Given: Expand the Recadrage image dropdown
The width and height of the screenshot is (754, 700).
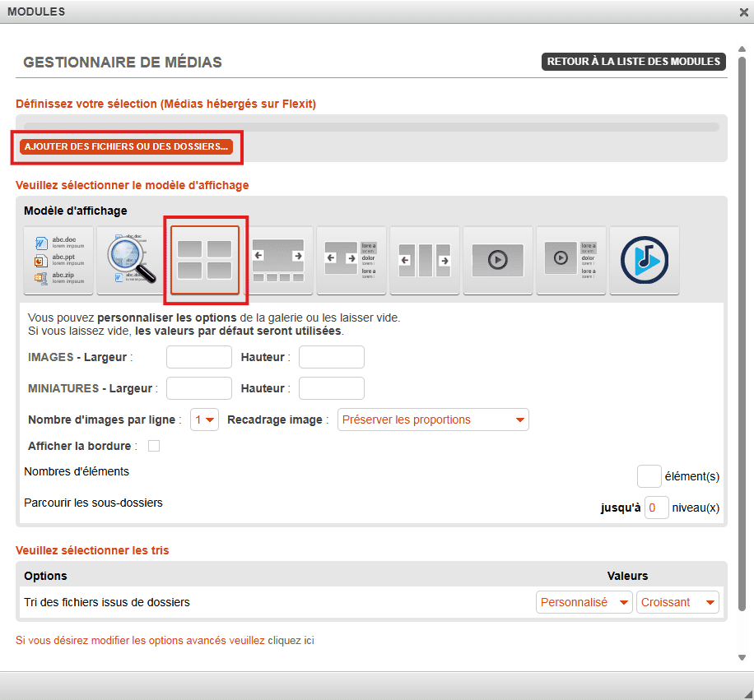Looking at the screenshot, I should tap(433, 420).
